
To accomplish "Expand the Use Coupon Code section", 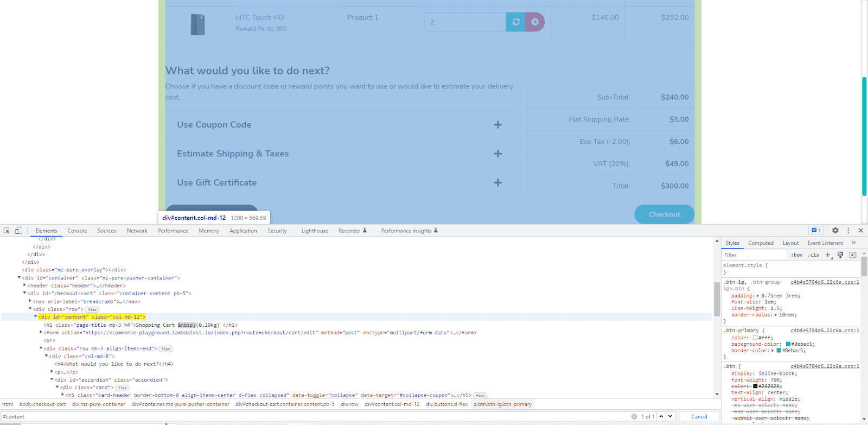I will (x=340, y=125).
